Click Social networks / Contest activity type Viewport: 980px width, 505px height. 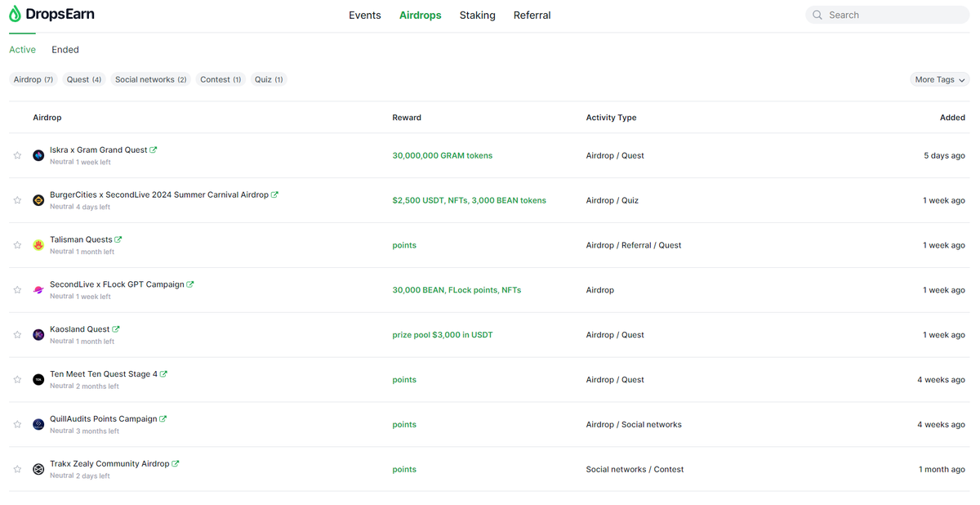pos(635,470)
